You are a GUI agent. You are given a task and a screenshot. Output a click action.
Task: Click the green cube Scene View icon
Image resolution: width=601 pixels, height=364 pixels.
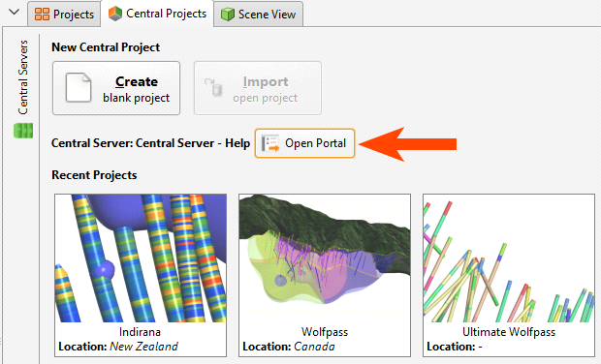pyautogui.click(x=227, y=15)
